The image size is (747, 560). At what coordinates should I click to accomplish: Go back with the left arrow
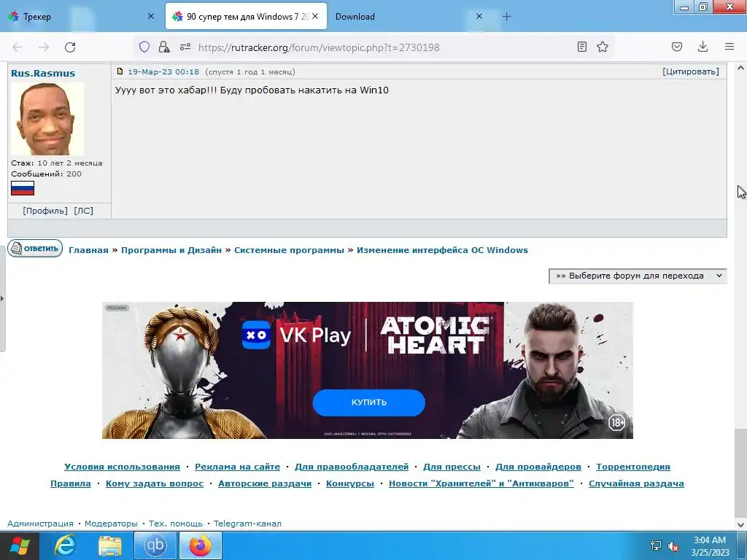(x=18, y=47)
